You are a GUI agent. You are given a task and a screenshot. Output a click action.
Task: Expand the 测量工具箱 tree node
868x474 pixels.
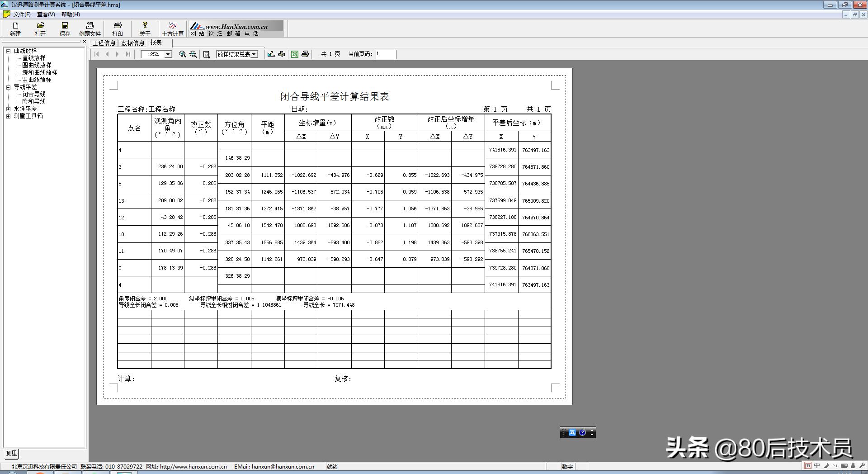(8, 116)
